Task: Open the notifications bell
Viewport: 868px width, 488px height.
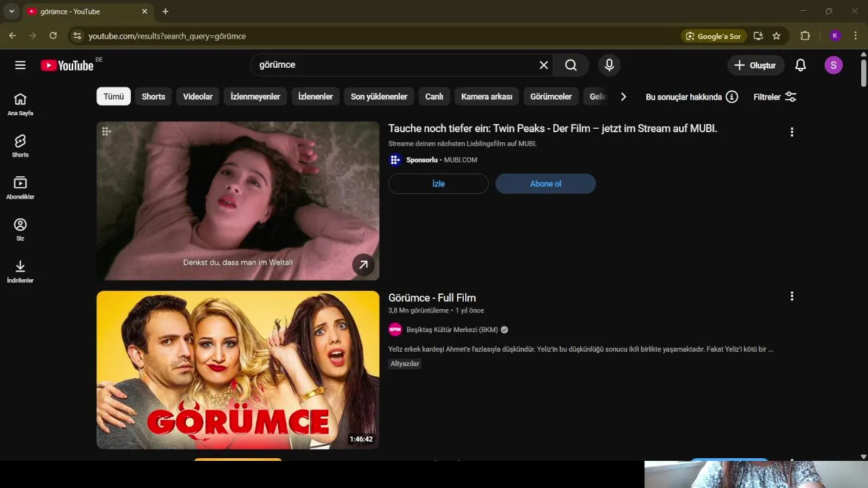Action: coord(800,65)
